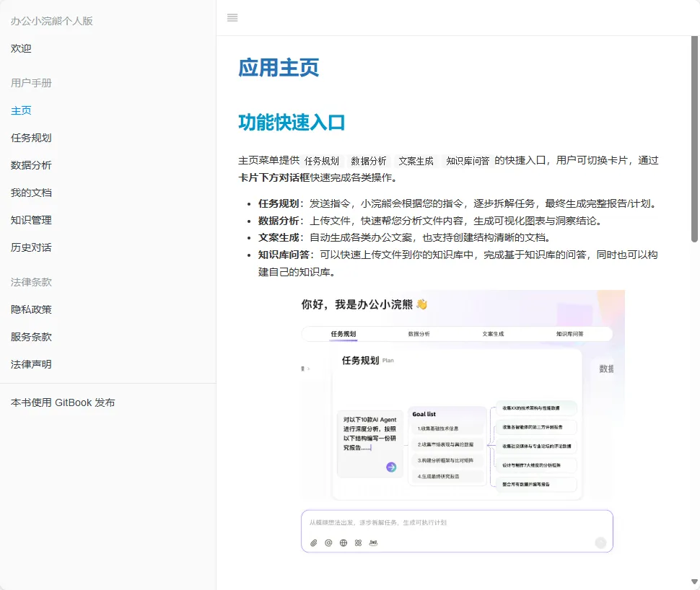Click the scroll-down arrow at the page's bottom right
Image resolution: width=700 pixels, height=590 pixels.
click(x=694, y=581)
